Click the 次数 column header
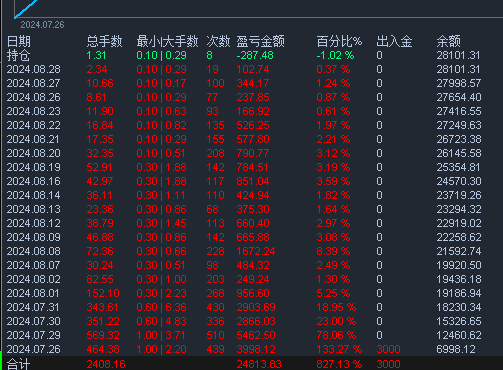503x370 pixels. coord(218,42)
